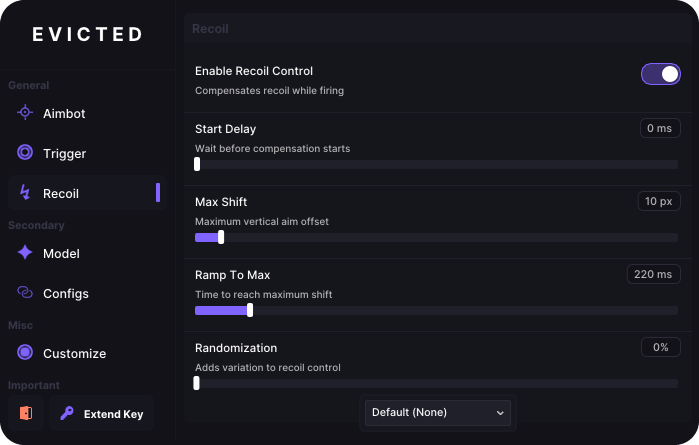Click the Recoil lightning bolt icon
This screenshot has width=699, height=445.
25,193
